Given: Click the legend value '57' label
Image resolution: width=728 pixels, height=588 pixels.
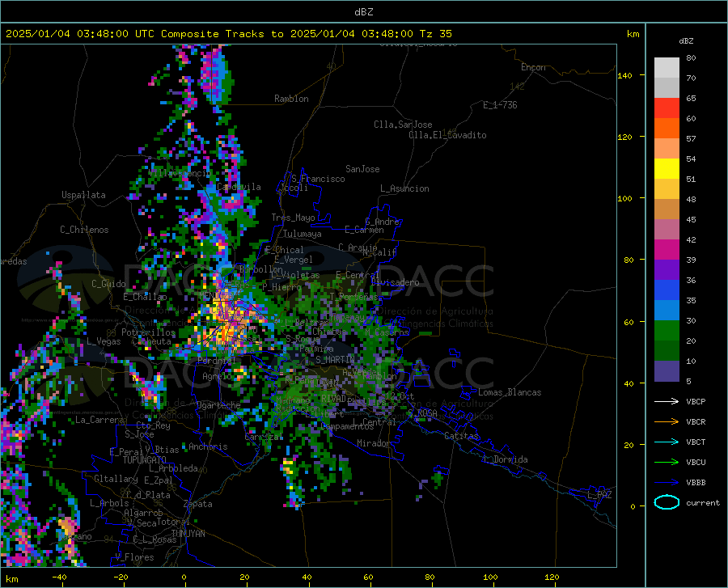Looking at the screenshot, I should 691,139.
